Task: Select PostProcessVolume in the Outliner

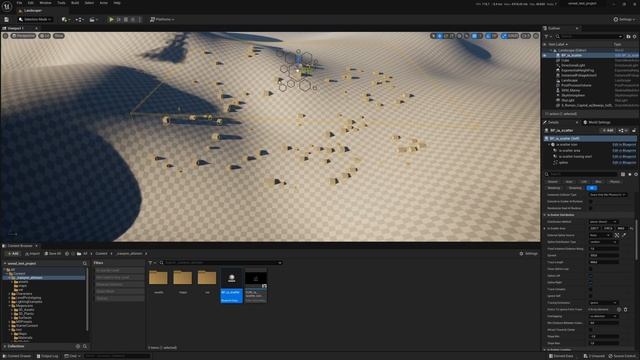Action: point(576,85)
